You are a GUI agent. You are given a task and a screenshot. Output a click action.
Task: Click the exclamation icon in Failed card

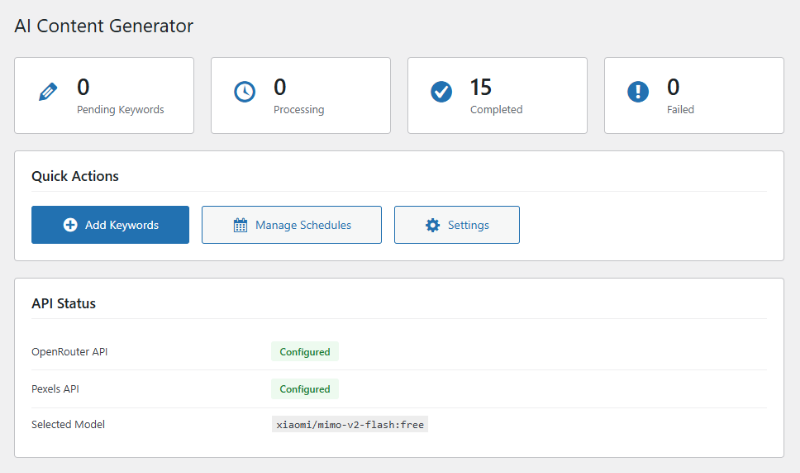click(638, 92)
